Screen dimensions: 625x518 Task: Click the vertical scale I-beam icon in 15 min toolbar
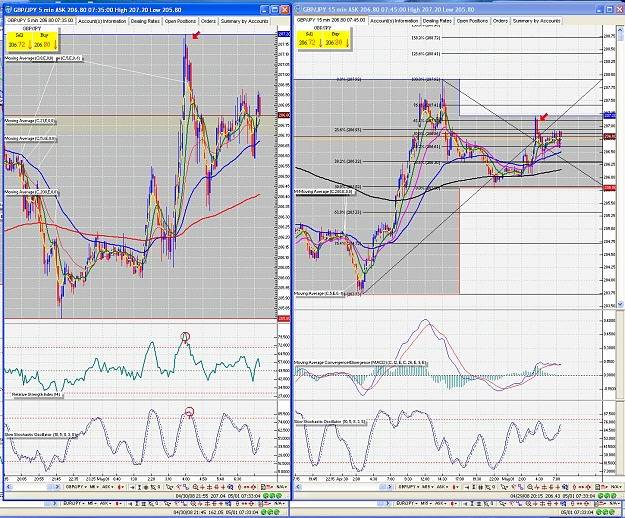pos(474,487)
